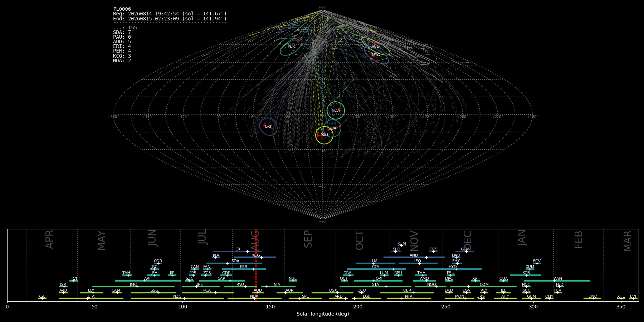This screenshot has height=322, width=644.
Task: Select the PL0006 header text
Action: (122, 9)
